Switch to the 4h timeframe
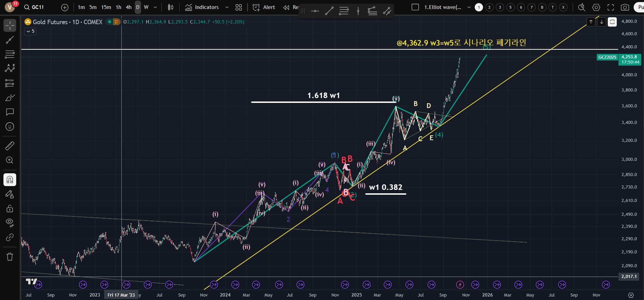 click(x=129, y=7)
